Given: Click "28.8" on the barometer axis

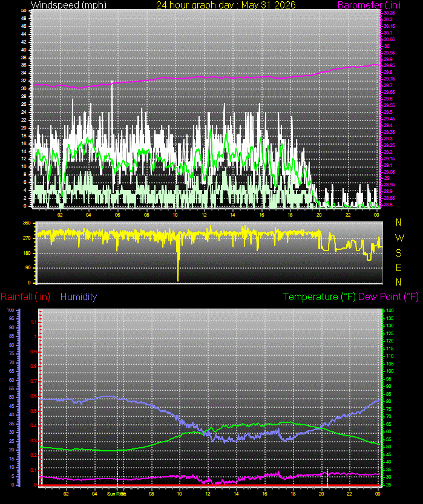Looking at the screenshot, I should (388, 205).
